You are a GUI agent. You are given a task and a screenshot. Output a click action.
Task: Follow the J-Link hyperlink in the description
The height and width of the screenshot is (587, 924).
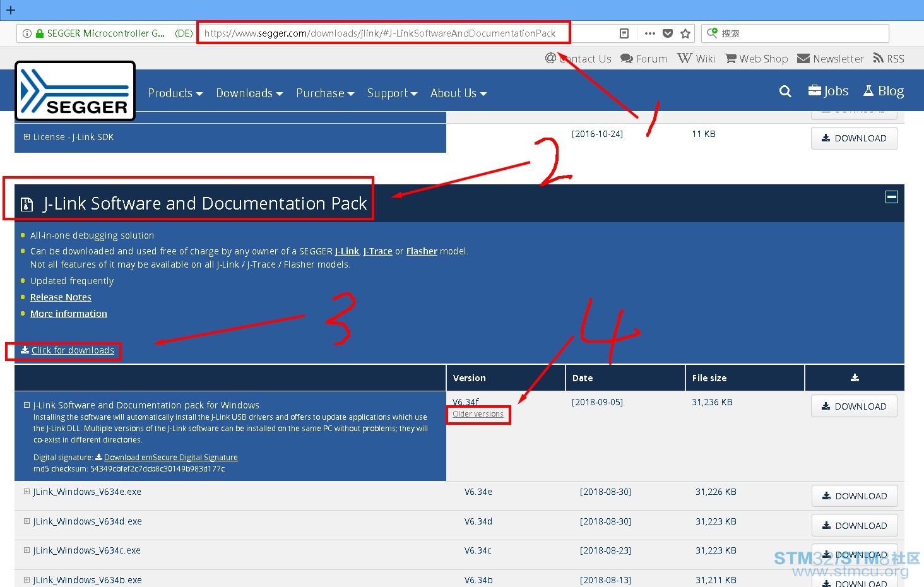pos(347,251)
